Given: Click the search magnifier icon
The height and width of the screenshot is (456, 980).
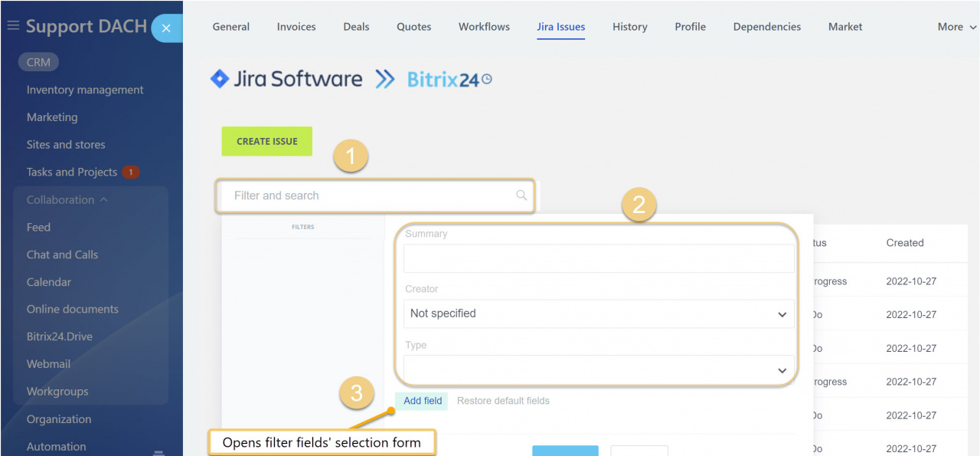Looking at the screenshot, I should pyautogui.click(x=521, y=195).
